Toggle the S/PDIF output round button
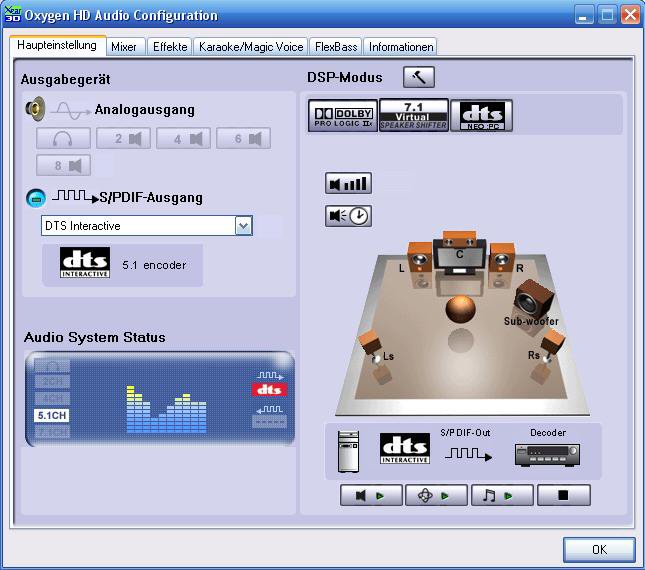Image resolution: width=645 pixels, height=570 pixels. [36, 198]
